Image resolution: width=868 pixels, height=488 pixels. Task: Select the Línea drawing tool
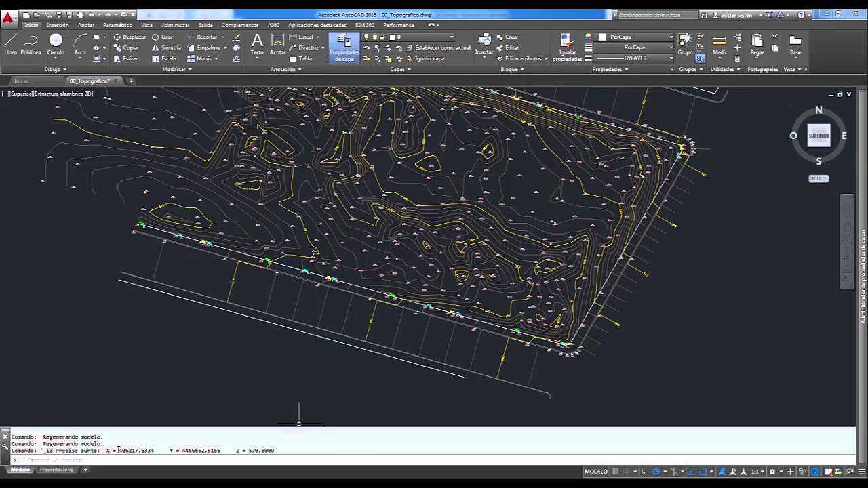pyautogui.click(x=10, y=44)
